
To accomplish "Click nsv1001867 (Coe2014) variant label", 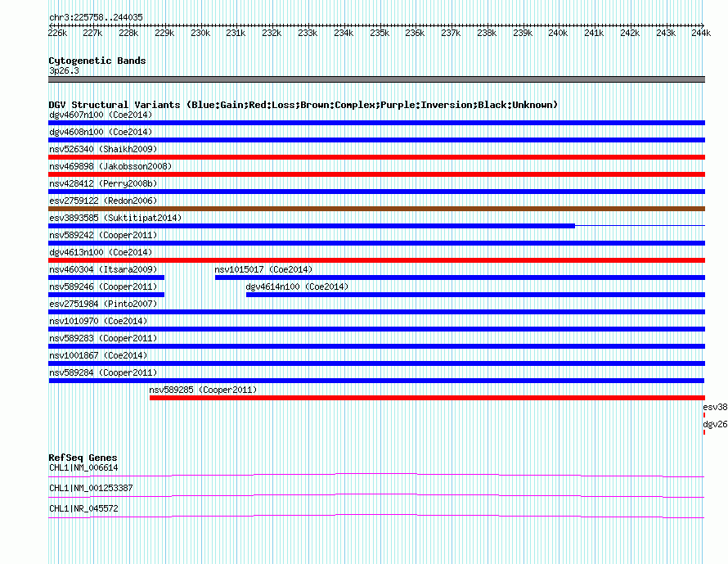I will tap(98, 355).
